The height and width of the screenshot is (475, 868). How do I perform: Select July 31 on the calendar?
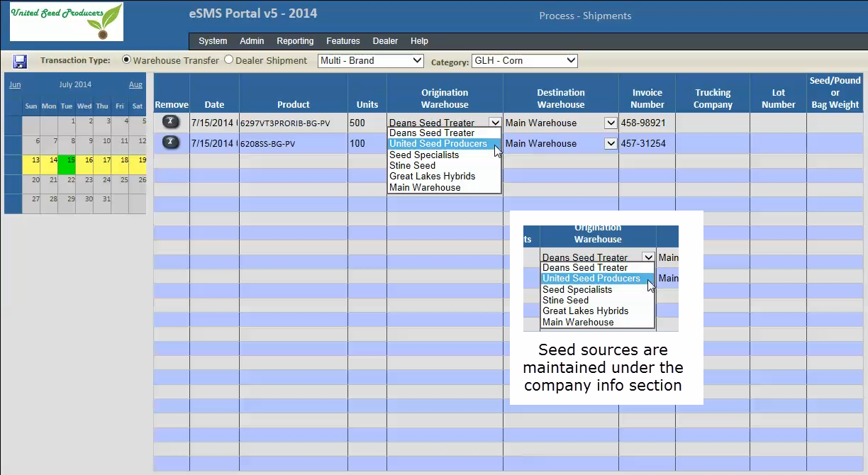click(102, 203)
